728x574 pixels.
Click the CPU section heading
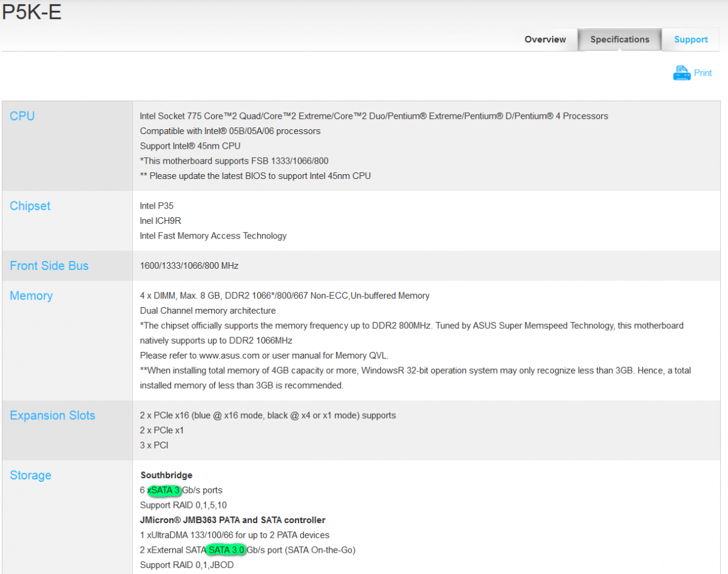(22, 116)
